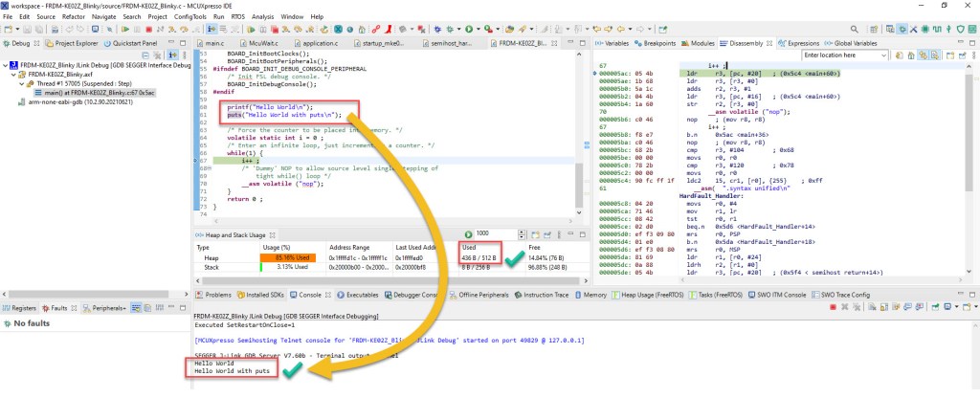The height and width of the screenshot is (398, 980).
Task: Switch to the Breakpoints tab
Action: [660, 43]
